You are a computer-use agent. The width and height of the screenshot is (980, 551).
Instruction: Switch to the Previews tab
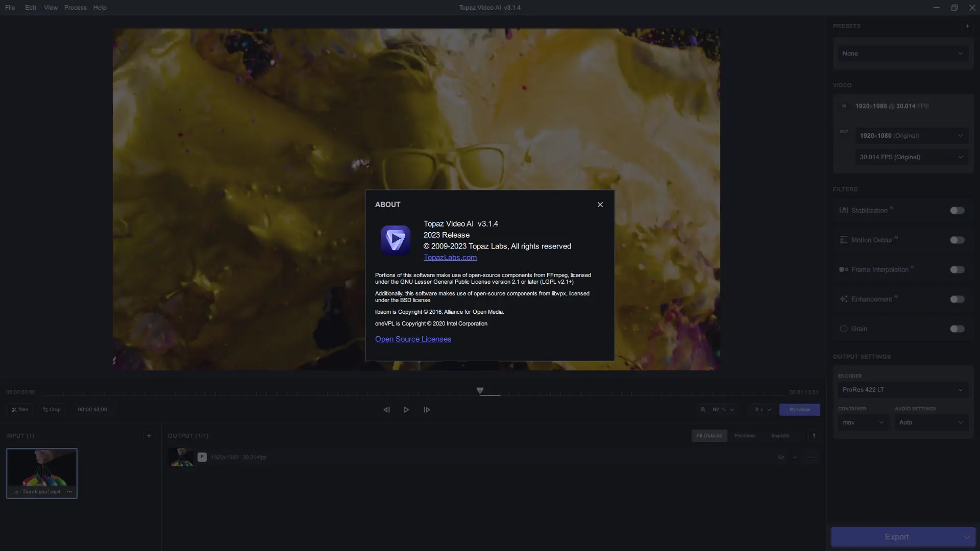(744, 436)
